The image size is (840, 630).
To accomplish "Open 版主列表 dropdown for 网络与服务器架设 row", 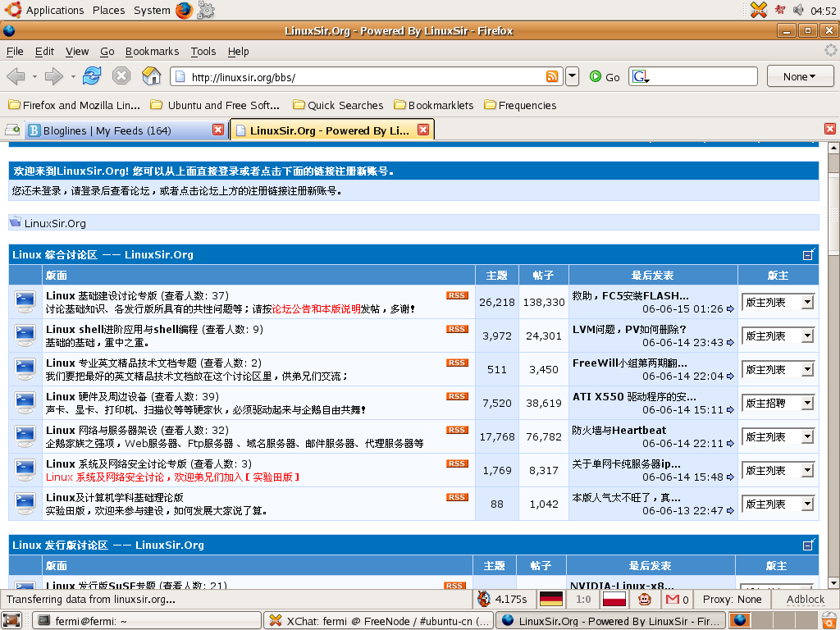I will (x=778, y=436).
